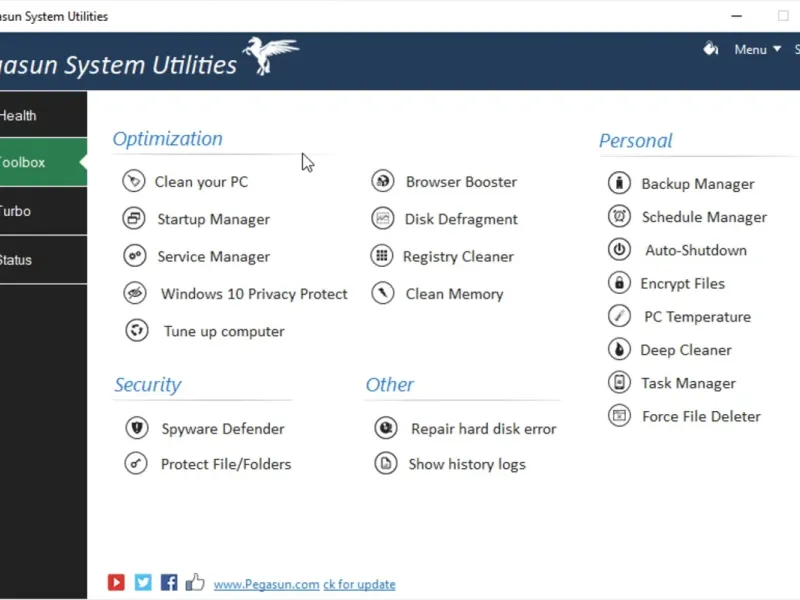
Task: Click the Repair hard disk error icon
Action: pyautogui.click(x=386, y=428)
